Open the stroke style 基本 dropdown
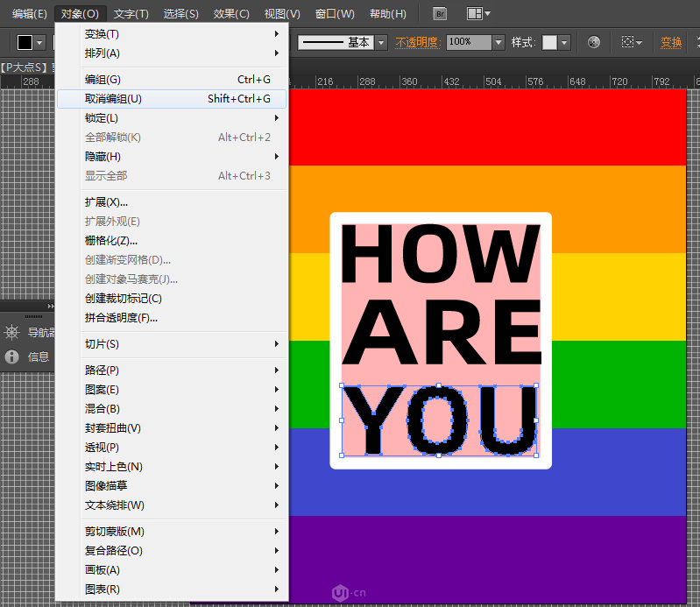 pos(382,42)
